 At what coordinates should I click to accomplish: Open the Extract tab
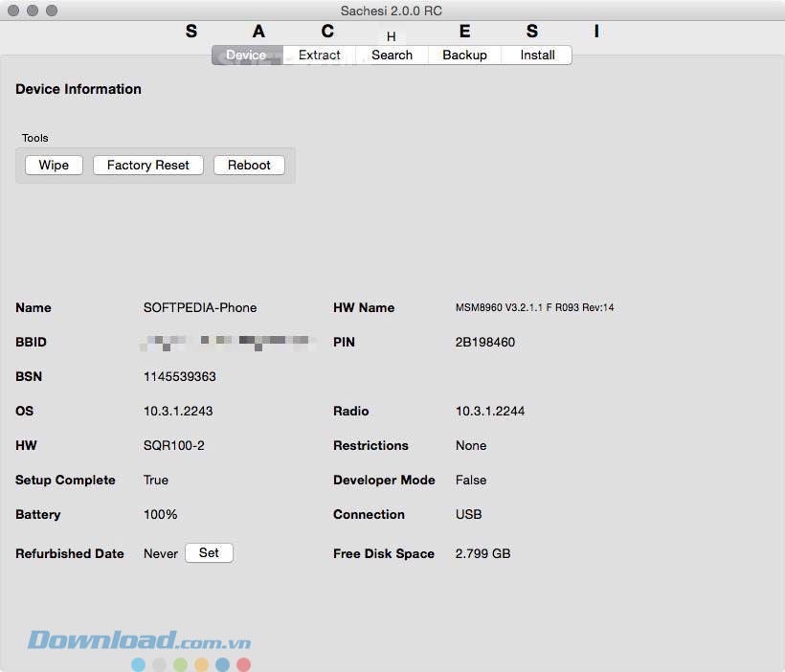(319, 56)
